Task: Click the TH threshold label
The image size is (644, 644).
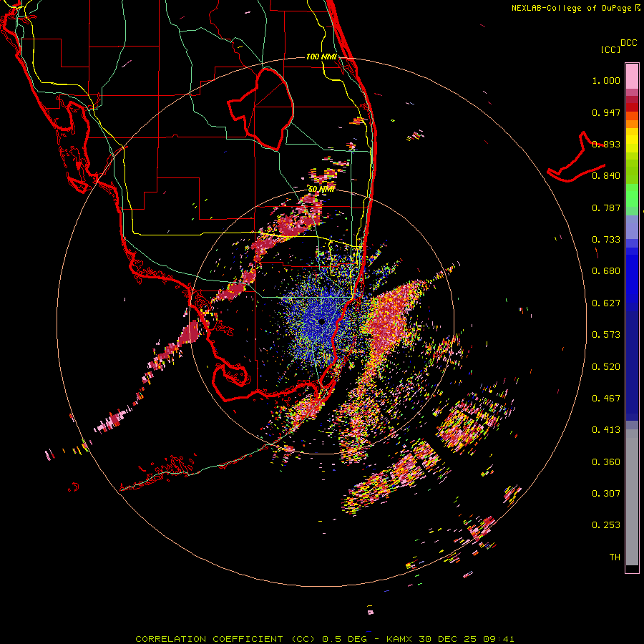Action: (615, 557)
